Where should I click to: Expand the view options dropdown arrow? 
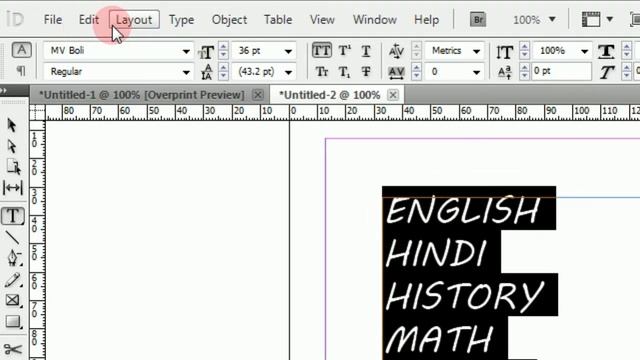[x=609, y=19]
